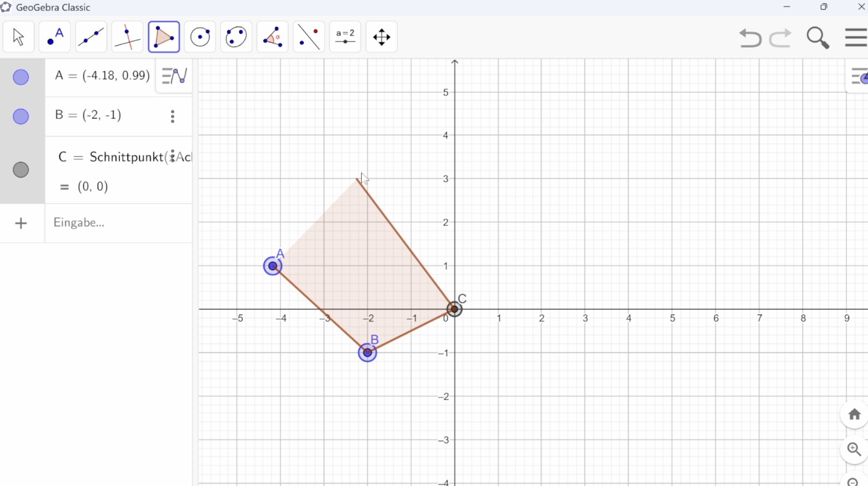868x486 pixels.
Task: Open the algebra view style bar
Action: point(174,76)
